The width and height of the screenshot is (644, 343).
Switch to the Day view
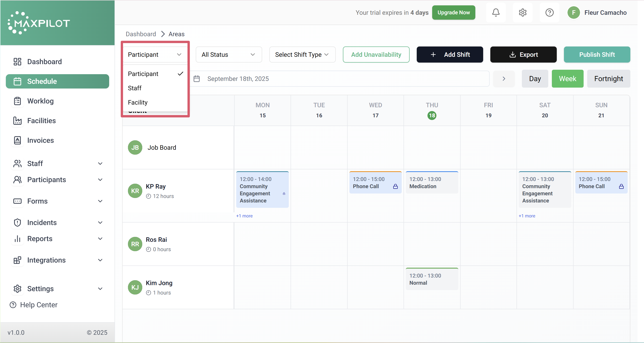(x=534, y=79)
